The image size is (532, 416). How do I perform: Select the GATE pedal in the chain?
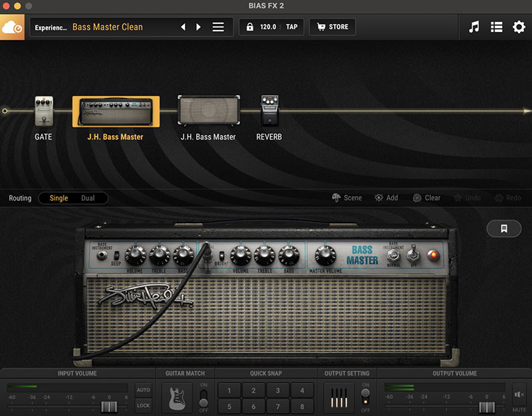click(x=44, y=111)
